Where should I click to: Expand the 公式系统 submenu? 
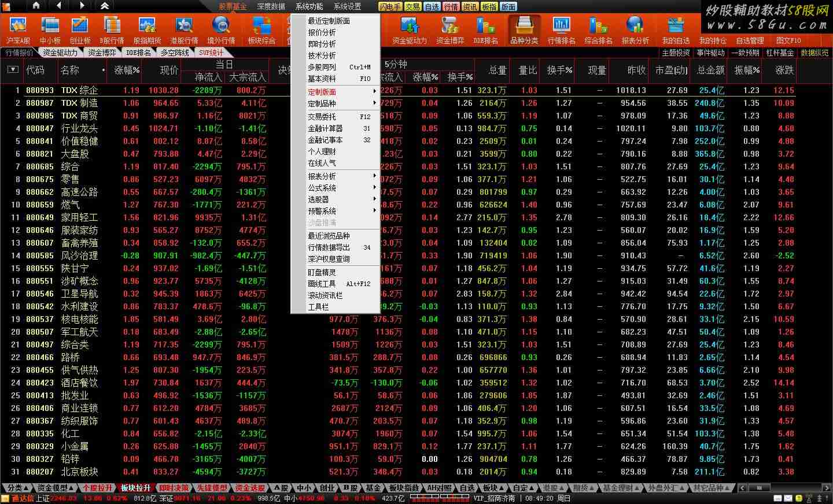click(336, 188)
